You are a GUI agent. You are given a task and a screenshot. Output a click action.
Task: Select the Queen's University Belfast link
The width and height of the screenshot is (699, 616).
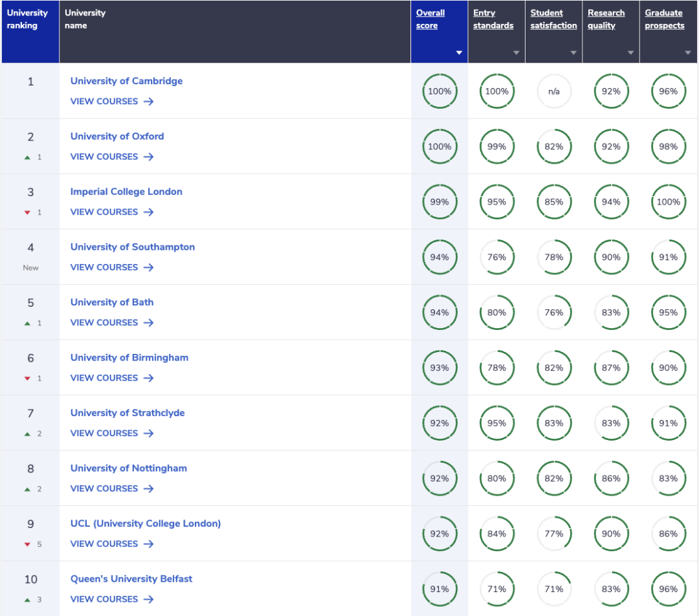coord(131,578)
